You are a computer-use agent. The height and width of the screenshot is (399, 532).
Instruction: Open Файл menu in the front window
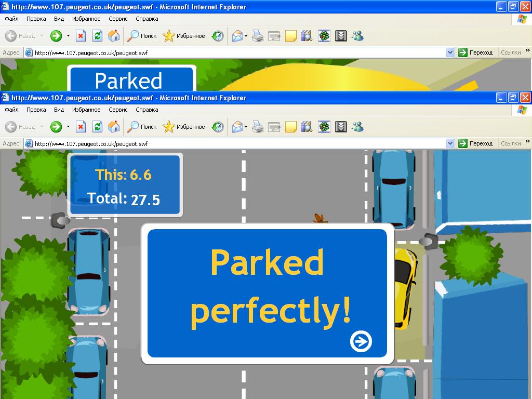click(x=11, y=110)
